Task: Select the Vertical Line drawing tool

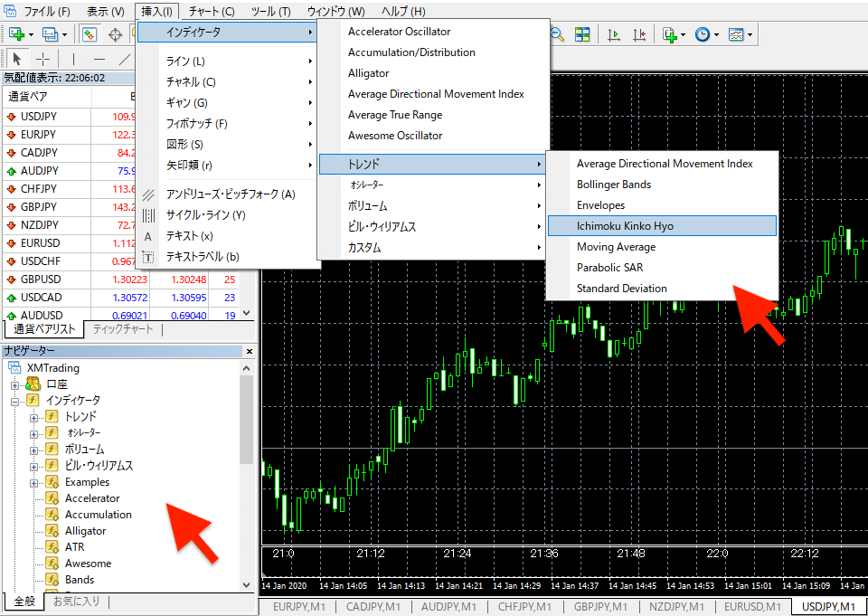Action: (x=73, y=59)
